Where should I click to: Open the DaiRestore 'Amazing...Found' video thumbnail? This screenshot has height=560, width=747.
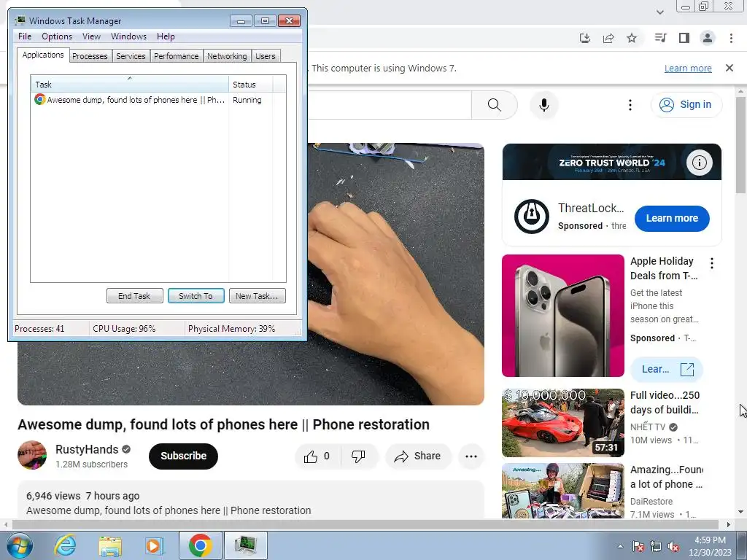click(x=563, y=491)
